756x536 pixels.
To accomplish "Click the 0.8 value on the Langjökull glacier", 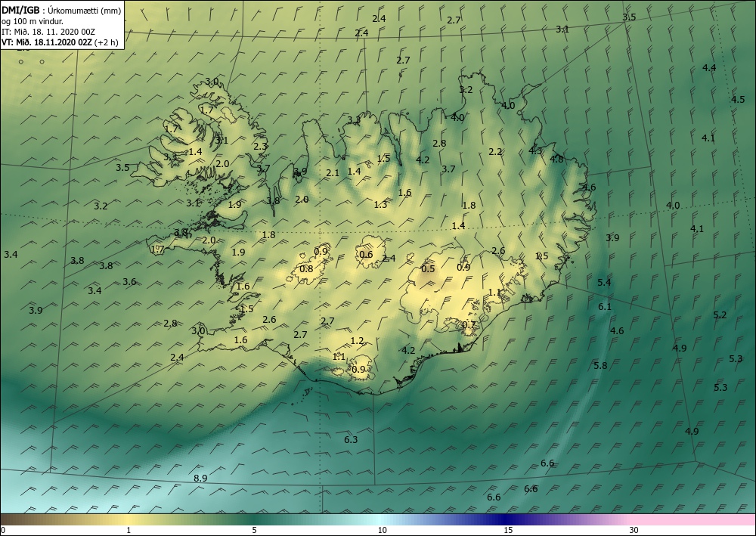I will pyautogui.click(x=306, y=269).
